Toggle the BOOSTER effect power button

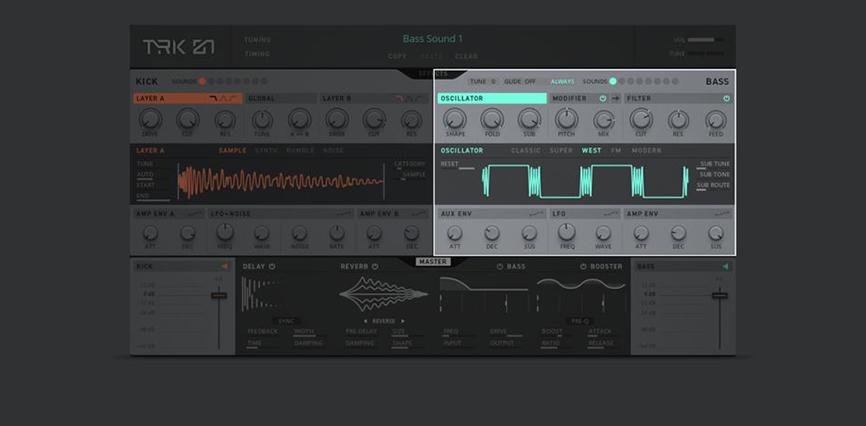(583, 266)
